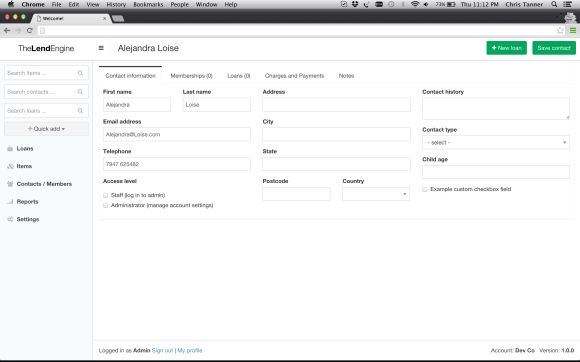Screen dimensions: 580x362
Task: Click the Address input field
Action: pos(336,105)
